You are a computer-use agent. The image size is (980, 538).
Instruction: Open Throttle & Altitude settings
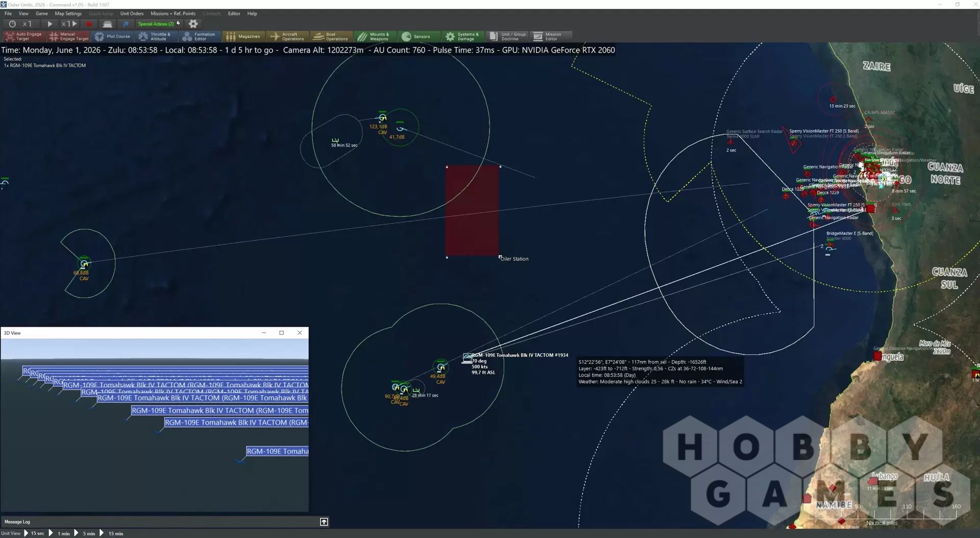(156, 36)
